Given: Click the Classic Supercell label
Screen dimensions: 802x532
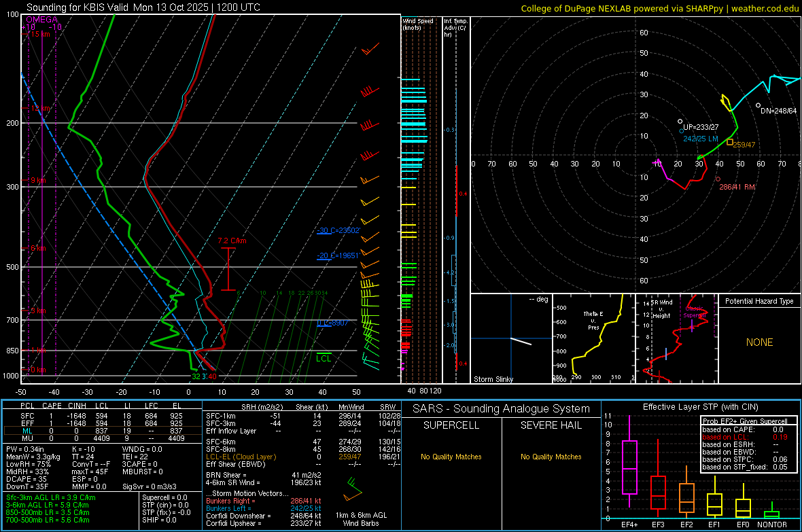Looking at the screenshot, I should pyautogui.click(x=695, y=312).
